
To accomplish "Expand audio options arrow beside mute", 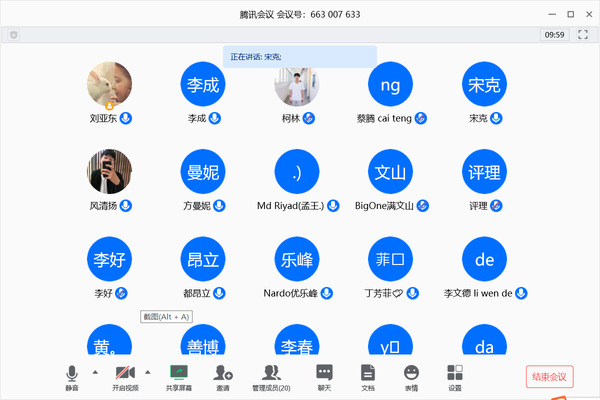I will tap(95, 371).
